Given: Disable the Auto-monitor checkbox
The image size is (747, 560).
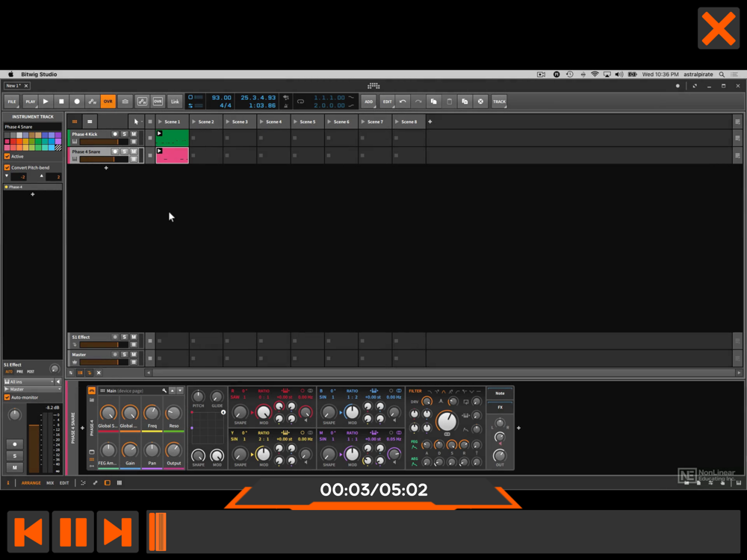Looking at the screenshot, I should (7, 397).
